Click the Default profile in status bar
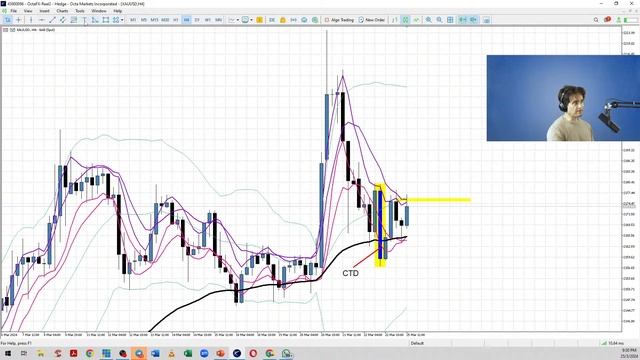The height and width of the screenshot is (360, 640). click(417, 343)
